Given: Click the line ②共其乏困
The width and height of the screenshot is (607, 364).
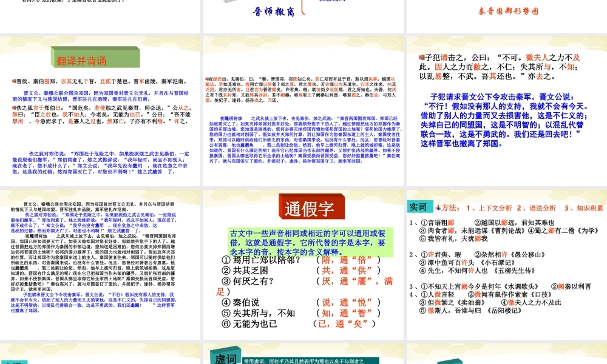Looking at the screenshot, I should pos(245,271).
